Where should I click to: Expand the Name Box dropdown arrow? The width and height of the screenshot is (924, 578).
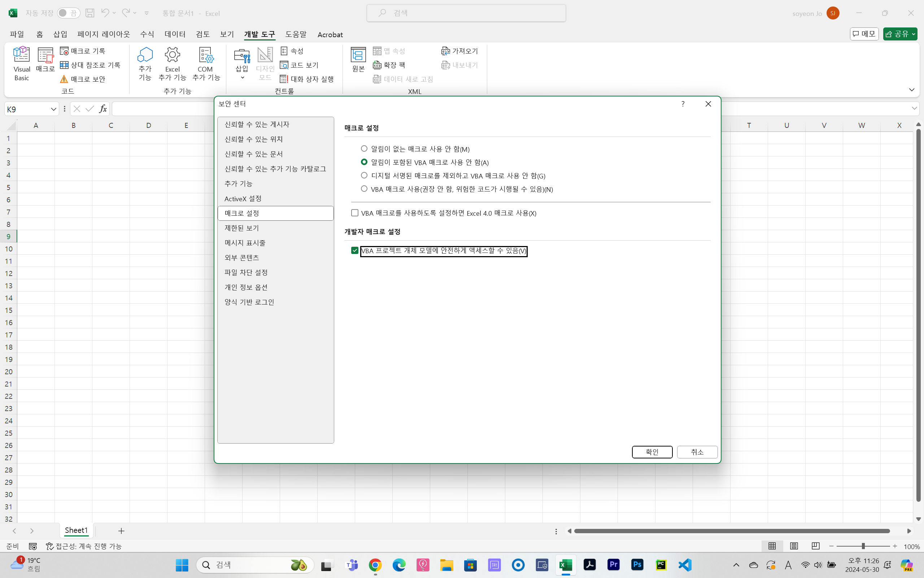[x=53, y=109]
